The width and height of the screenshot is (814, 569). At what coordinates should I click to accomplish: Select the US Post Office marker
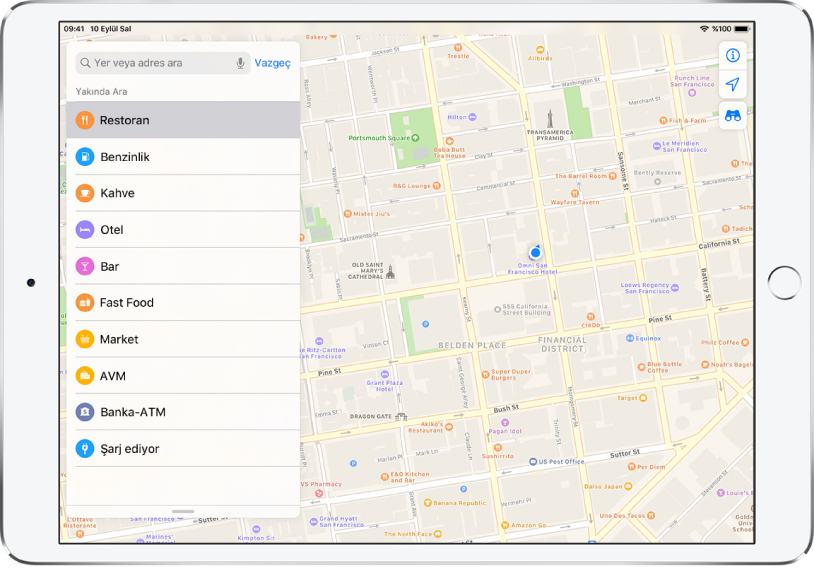(533, 462)
